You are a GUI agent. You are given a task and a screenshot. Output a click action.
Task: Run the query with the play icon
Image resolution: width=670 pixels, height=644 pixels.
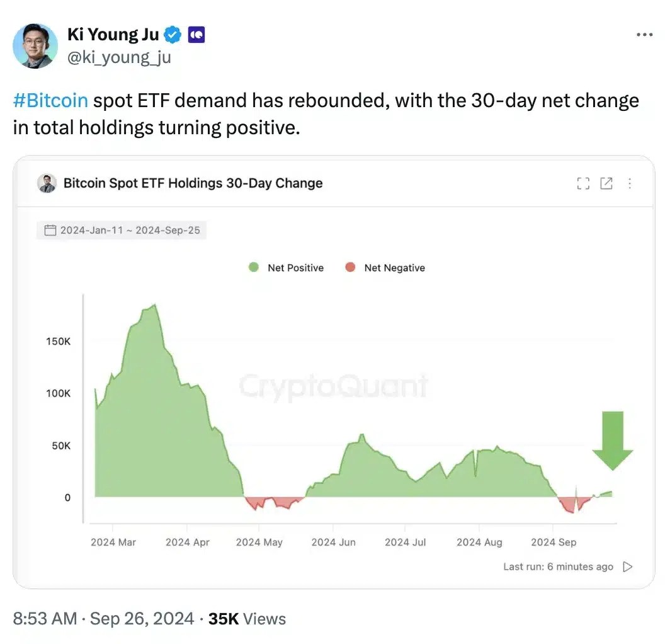(628, 566)
